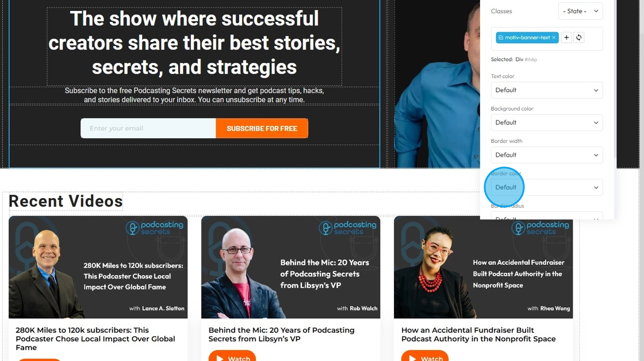Click the plus icon to add a class
This screenshot has width=644, height=361.
tap(566, 37)
